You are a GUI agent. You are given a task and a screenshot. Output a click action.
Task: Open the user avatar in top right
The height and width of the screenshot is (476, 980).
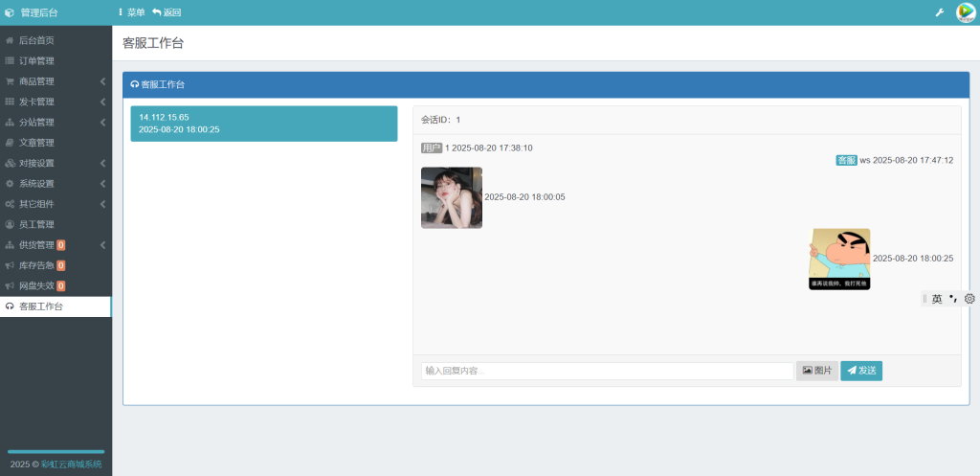[966, 12]
